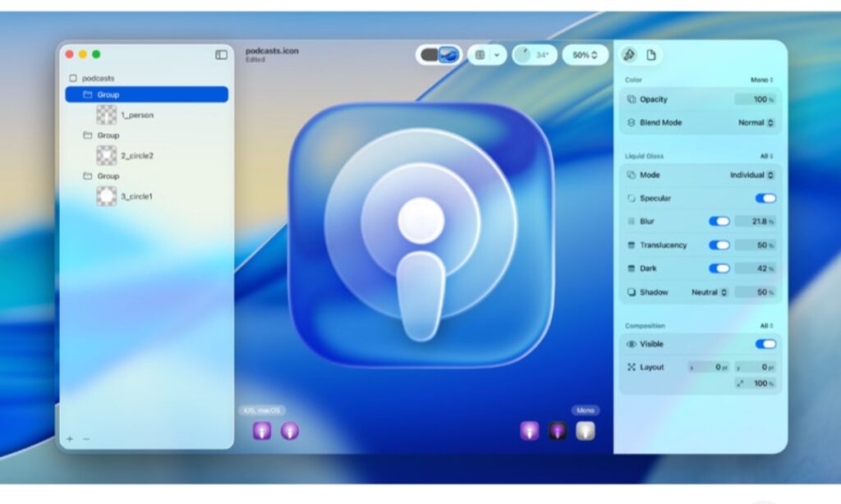The image size is (841, 504).
Task: Click the Mono appearance label
Action: (x=585, y=410)
